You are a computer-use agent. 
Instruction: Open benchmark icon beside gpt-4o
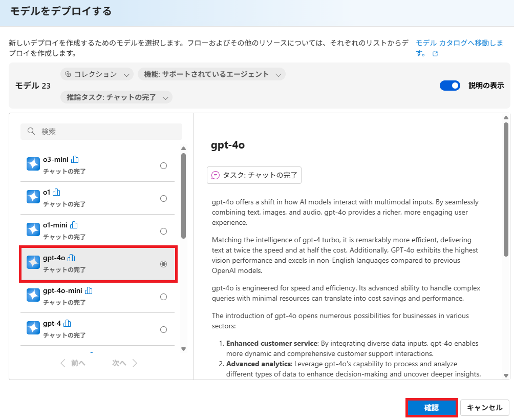pyautogui.click(x=71, y=258)
